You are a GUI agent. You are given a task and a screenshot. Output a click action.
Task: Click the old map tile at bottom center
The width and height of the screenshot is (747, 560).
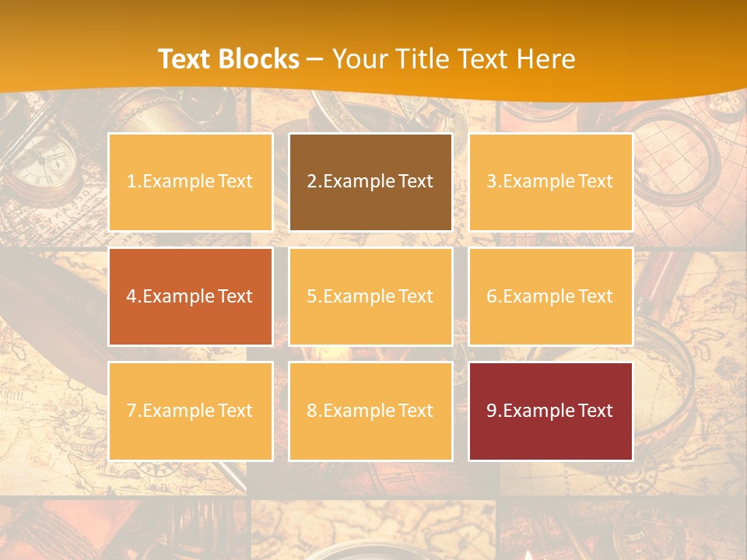[373, 529]
